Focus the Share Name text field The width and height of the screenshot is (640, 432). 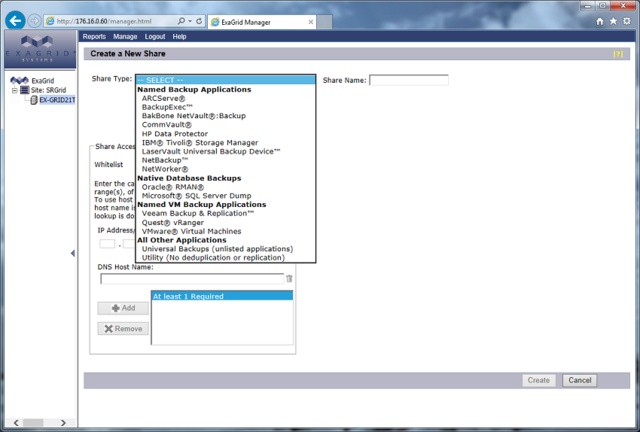[409, 80]
